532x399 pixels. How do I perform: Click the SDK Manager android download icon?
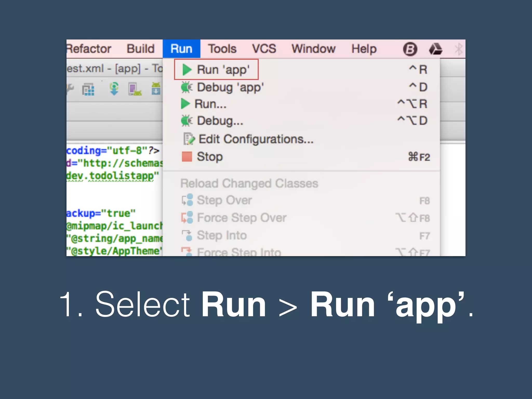pos(156,89)
